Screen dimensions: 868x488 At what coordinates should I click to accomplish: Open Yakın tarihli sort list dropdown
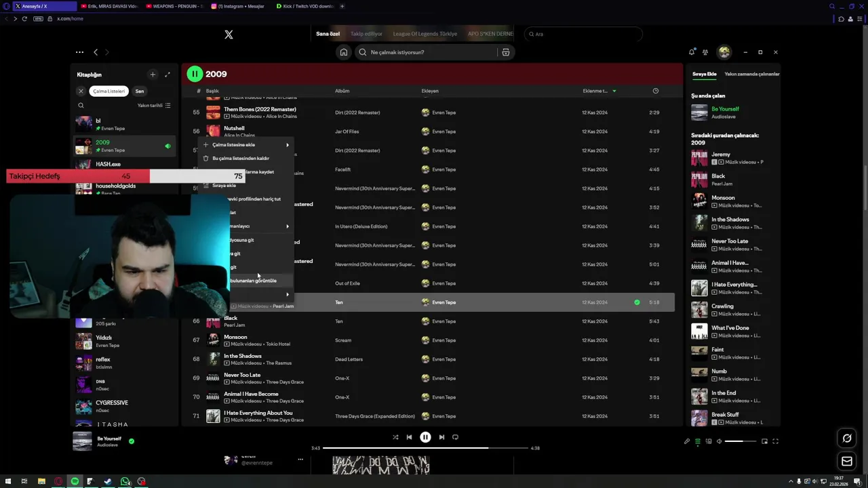154,105
